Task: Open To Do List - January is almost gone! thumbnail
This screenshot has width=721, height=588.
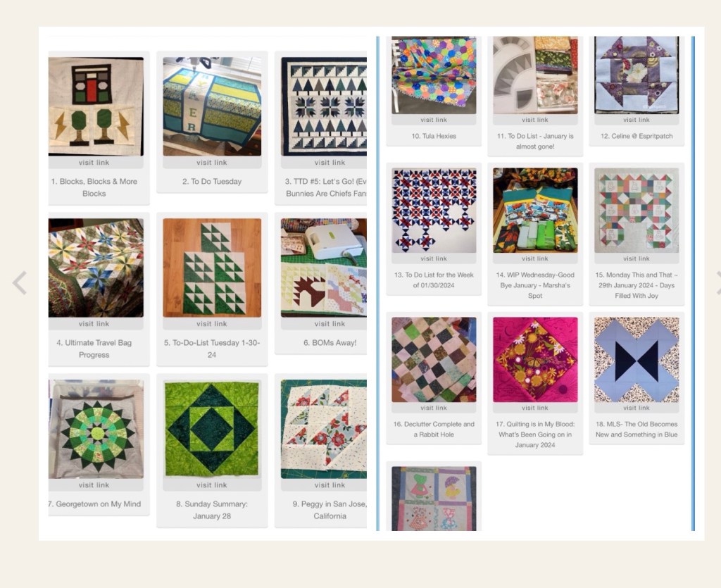Action: 535,75
